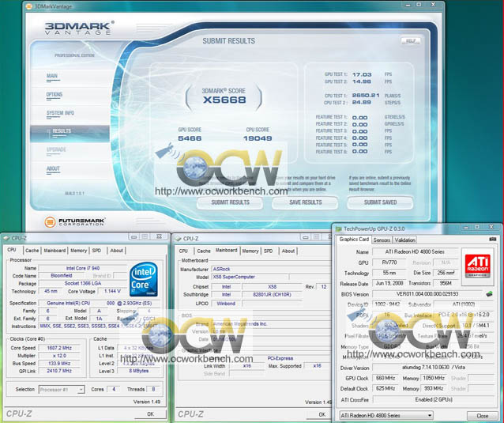Click the SUBMIT SAVED button
504x423 pixels.
(x=380, y=202)
